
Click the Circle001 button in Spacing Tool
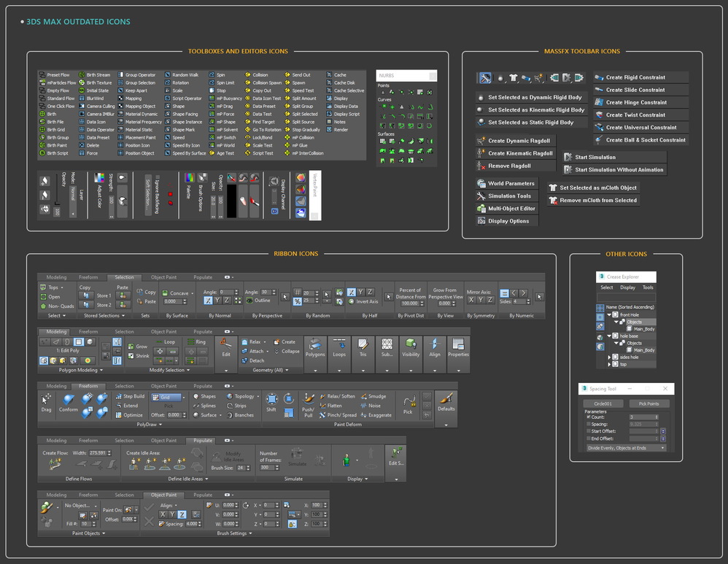(603, 403)
